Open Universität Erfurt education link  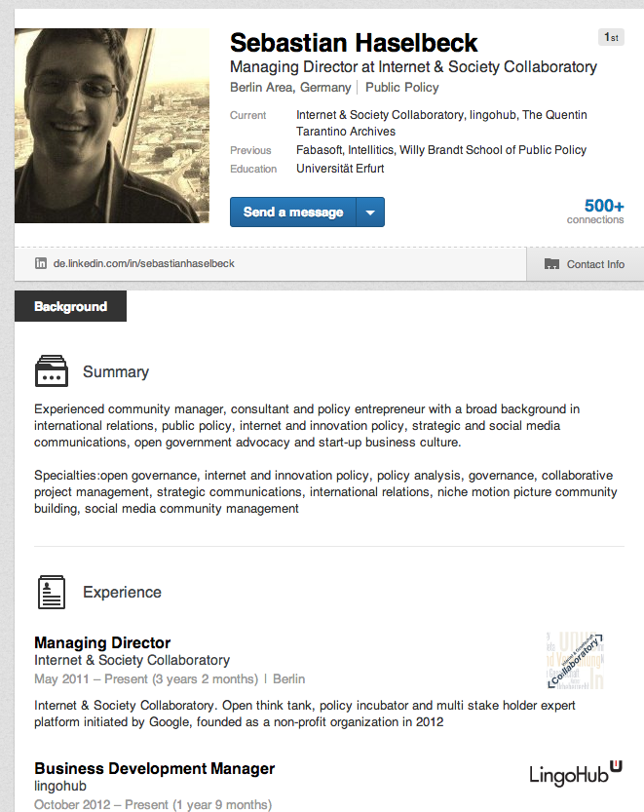(x=340, y=169)
